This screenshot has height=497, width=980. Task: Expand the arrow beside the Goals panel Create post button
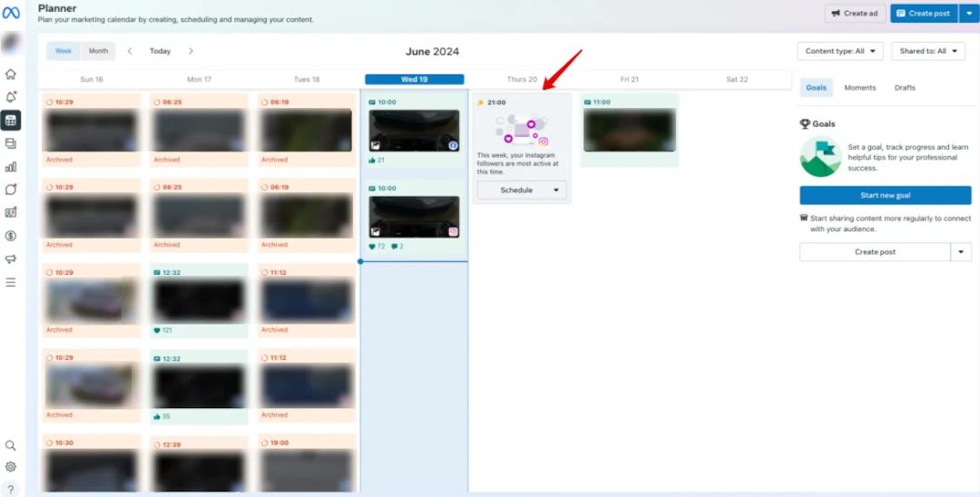pos(961,252)
